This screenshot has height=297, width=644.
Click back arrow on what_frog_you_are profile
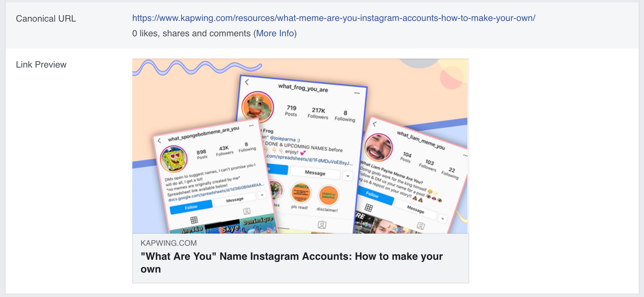(247, 82)
